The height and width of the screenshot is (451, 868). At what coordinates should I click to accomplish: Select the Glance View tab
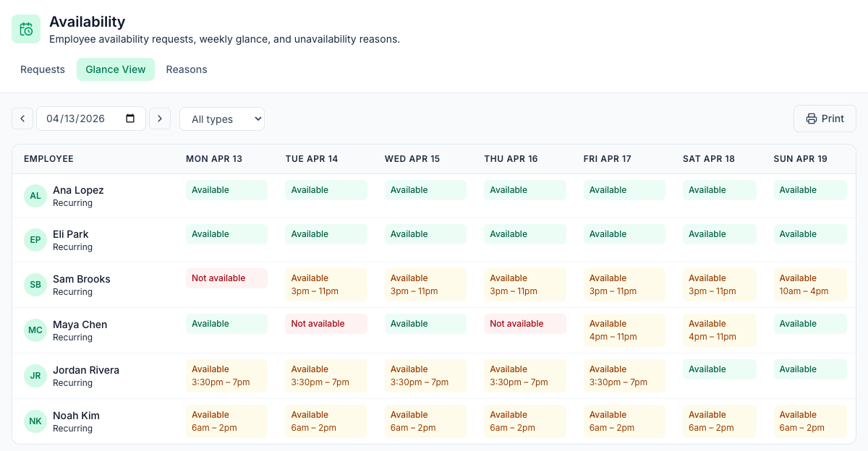pyautogui.click(x=116, y=69)
